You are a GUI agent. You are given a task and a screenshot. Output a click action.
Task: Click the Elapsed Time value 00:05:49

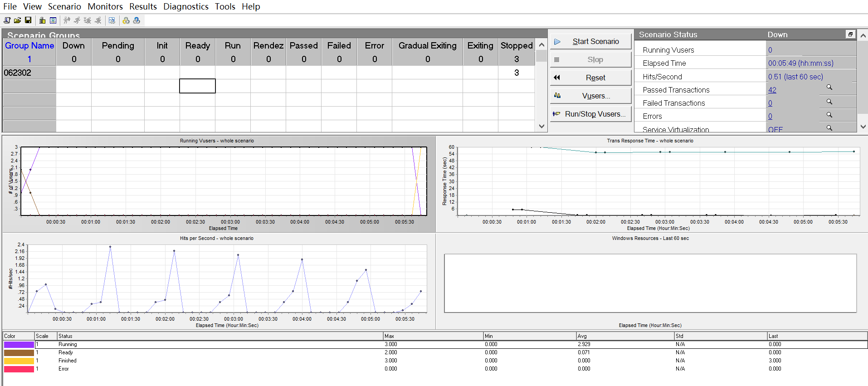[800, 63]
